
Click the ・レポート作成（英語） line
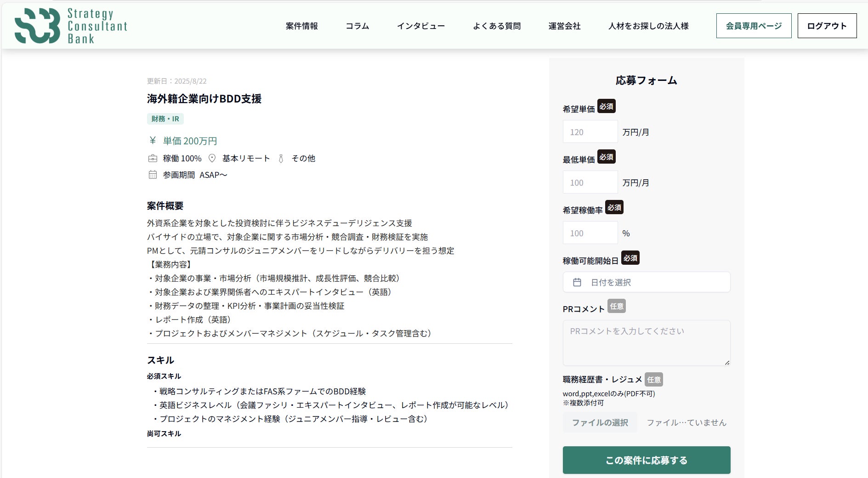(190, 320)
